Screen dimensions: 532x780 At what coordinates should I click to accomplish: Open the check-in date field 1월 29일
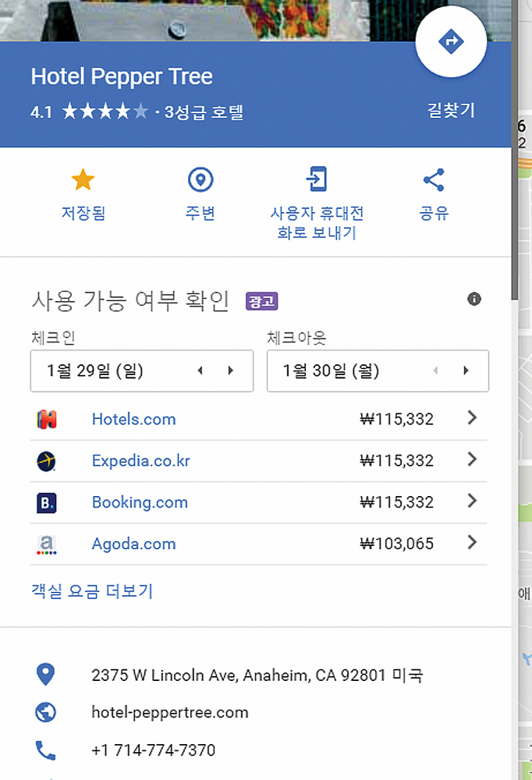click(x=142, y=371)
